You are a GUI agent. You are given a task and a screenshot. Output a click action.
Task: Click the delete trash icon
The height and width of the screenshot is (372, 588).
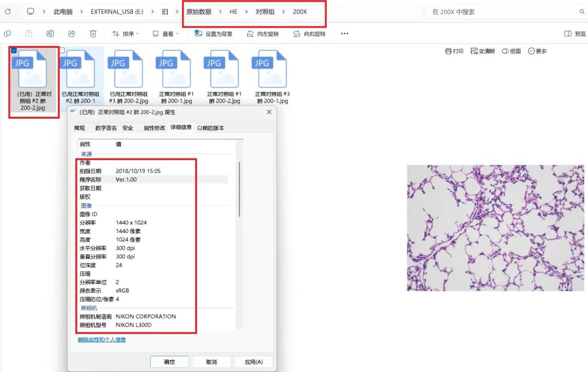93,34
